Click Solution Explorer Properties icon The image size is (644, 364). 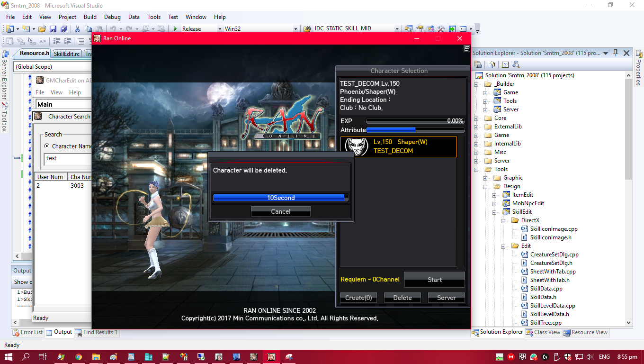point(478,64)
